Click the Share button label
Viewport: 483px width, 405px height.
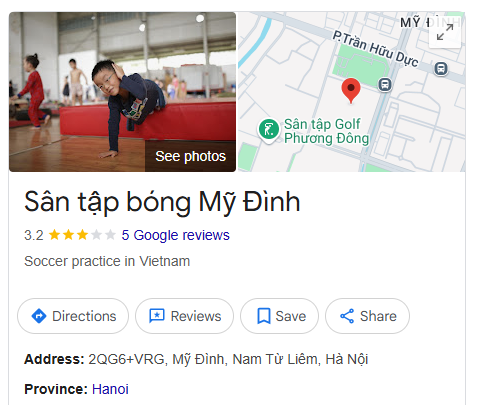(378, 316)
